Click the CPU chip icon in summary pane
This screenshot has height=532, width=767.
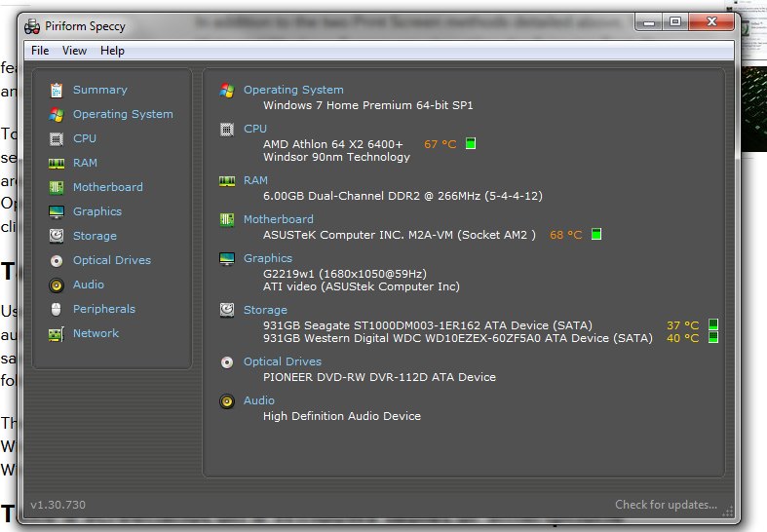(227, 130)
